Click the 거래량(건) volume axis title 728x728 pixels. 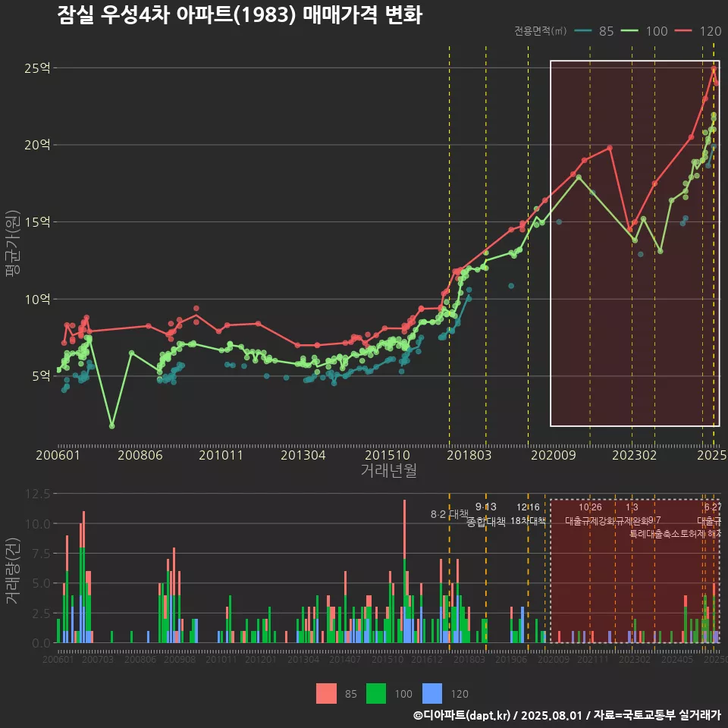pyautogui.click(x=13, y=570)
